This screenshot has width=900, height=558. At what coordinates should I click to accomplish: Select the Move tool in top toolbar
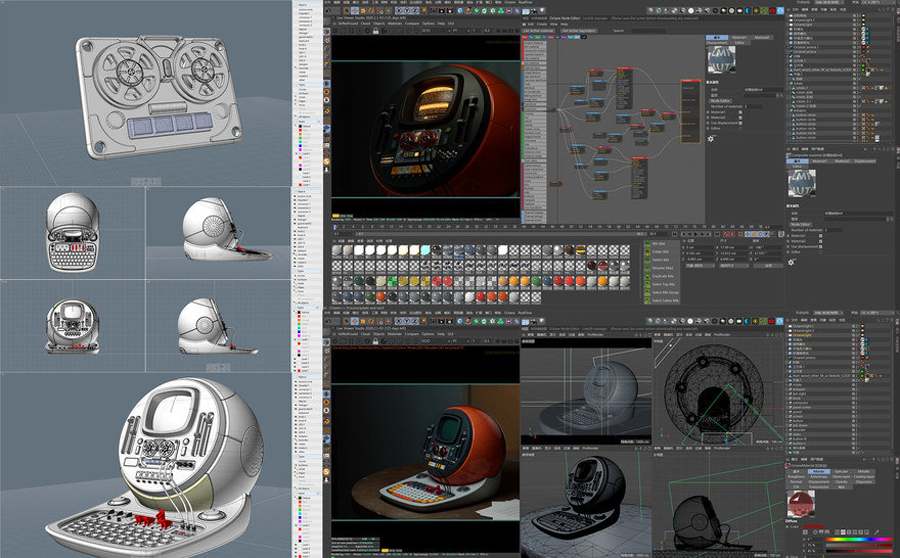[355, 11]
